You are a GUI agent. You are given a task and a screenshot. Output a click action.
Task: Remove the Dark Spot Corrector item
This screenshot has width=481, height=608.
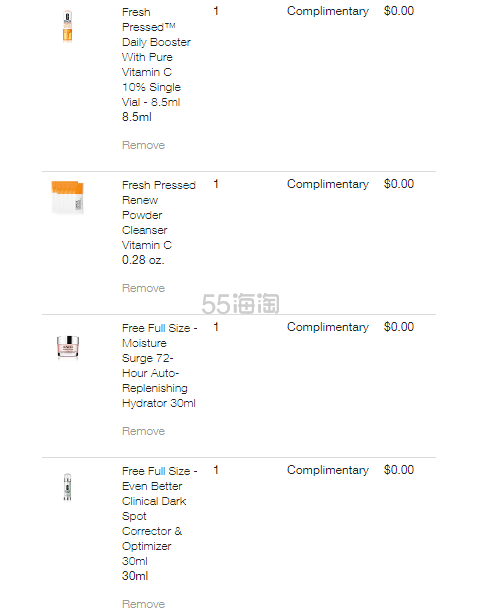coord(144,603)
